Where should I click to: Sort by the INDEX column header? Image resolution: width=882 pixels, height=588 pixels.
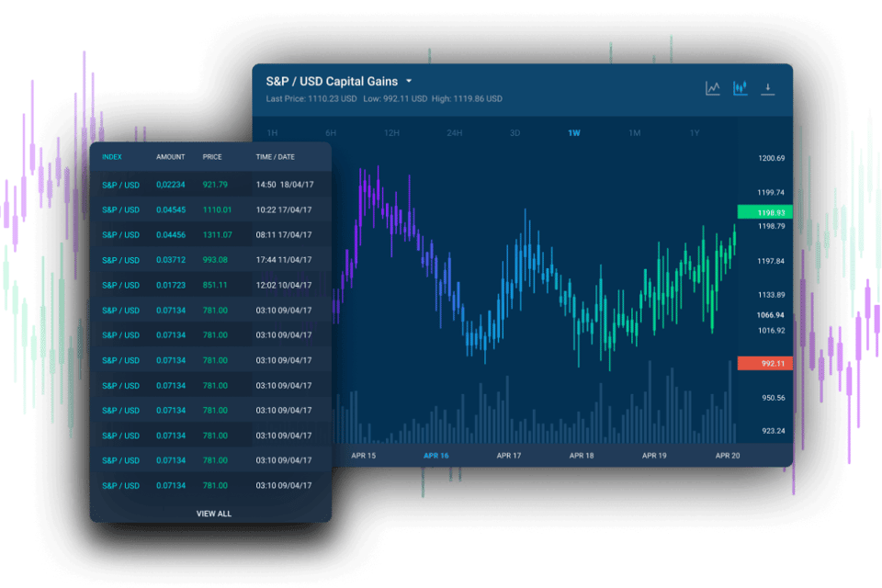112,157
